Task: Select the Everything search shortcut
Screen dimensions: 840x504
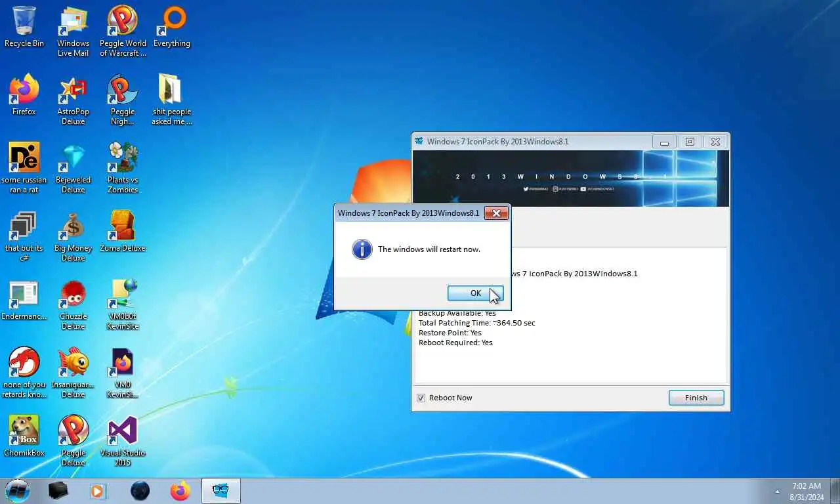Action: pos(172,27)
